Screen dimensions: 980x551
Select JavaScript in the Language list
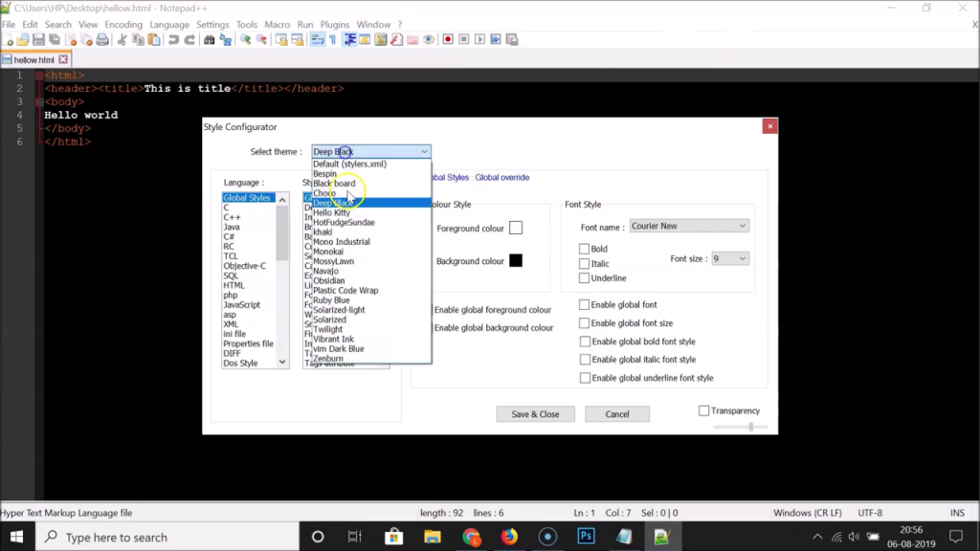click(241, 305)
